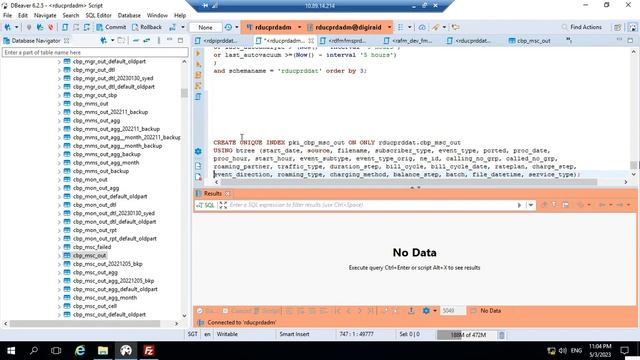Switch to the <rafm_dev_fm... script tab
Screen dimensions: 640x360
(x=408, y=40)
